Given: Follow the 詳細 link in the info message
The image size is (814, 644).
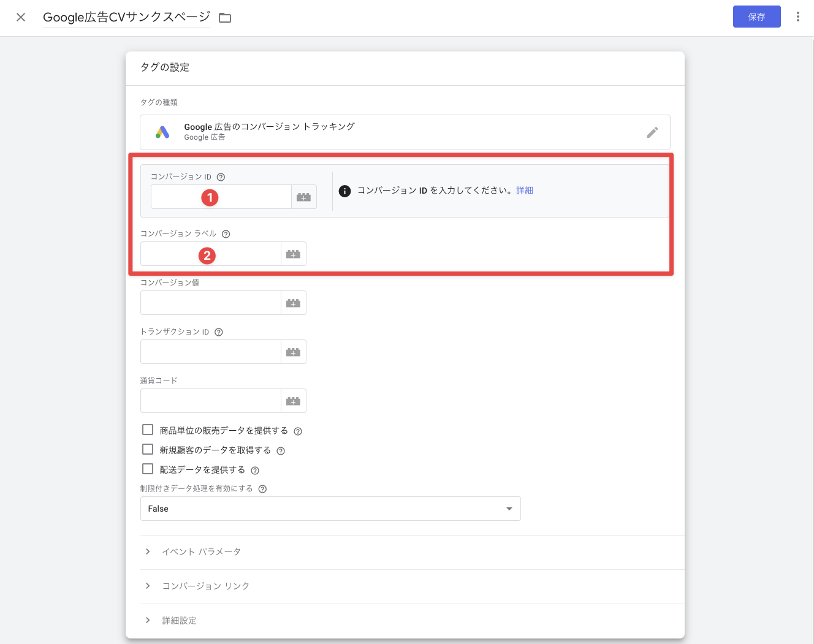Looking at the screenshot, I should click(x=525, y=191).
